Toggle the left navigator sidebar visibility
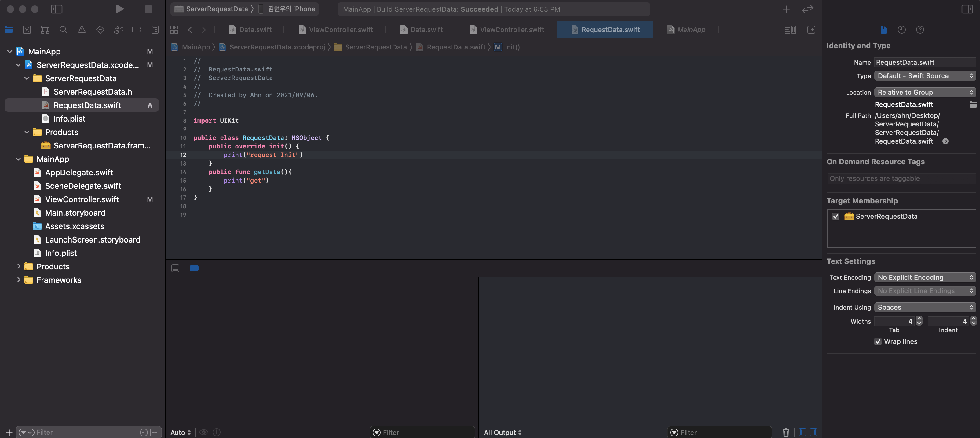The width and height of the screenshot is (980, 438). (x=57, y=9)
